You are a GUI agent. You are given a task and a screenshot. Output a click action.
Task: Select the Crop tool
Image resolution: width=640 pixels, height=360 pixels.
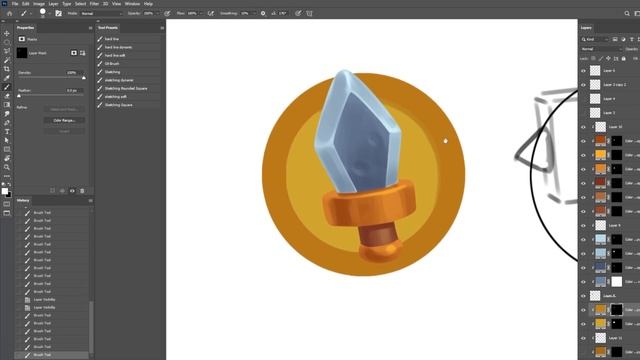7,69
